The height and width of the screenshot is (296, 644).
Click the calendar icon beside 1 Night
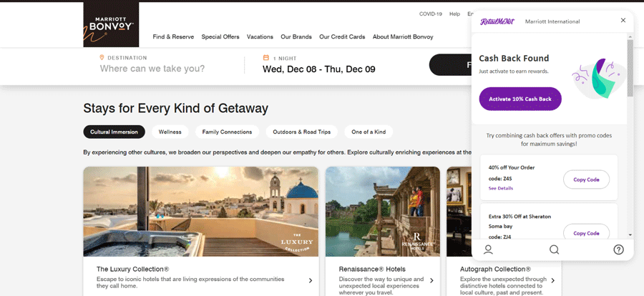tap(265, 58)
